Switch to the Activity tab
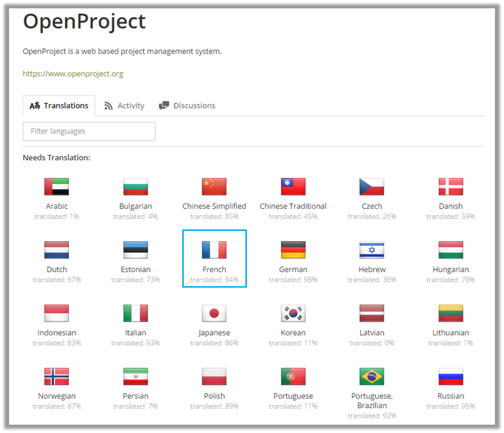 [x=124, y=105]
